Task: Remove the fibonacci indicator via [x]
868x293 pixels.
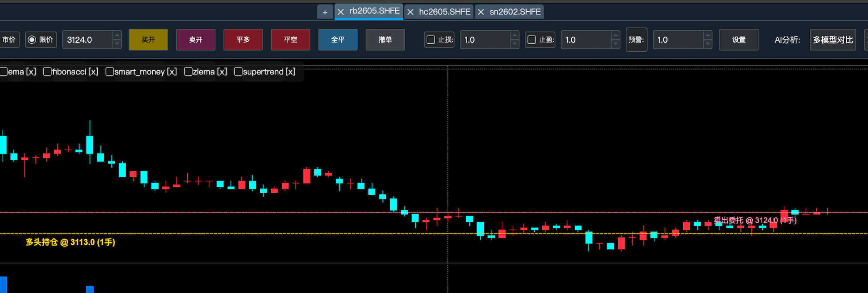Action: (93, 72)
